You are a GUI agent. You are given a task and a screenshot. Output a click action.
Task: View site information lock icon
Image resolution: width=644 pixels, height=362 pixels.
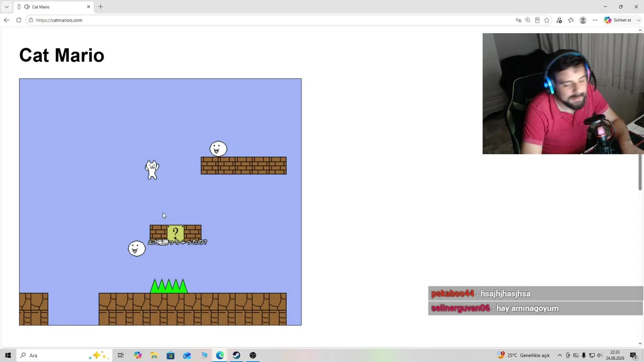pos(31,20)
